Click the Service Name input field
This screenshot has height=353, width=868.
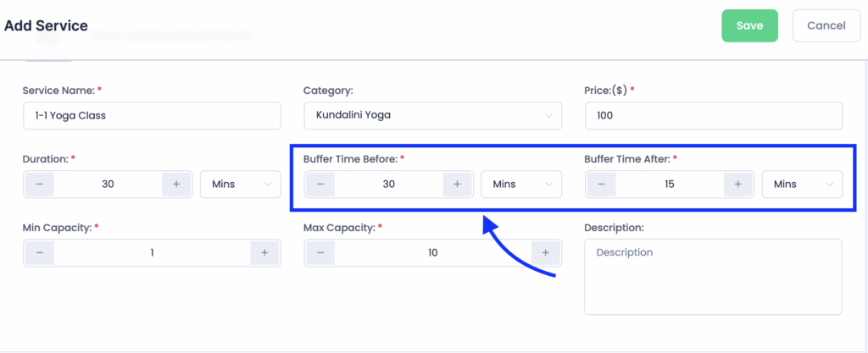(x=152, y=115)
